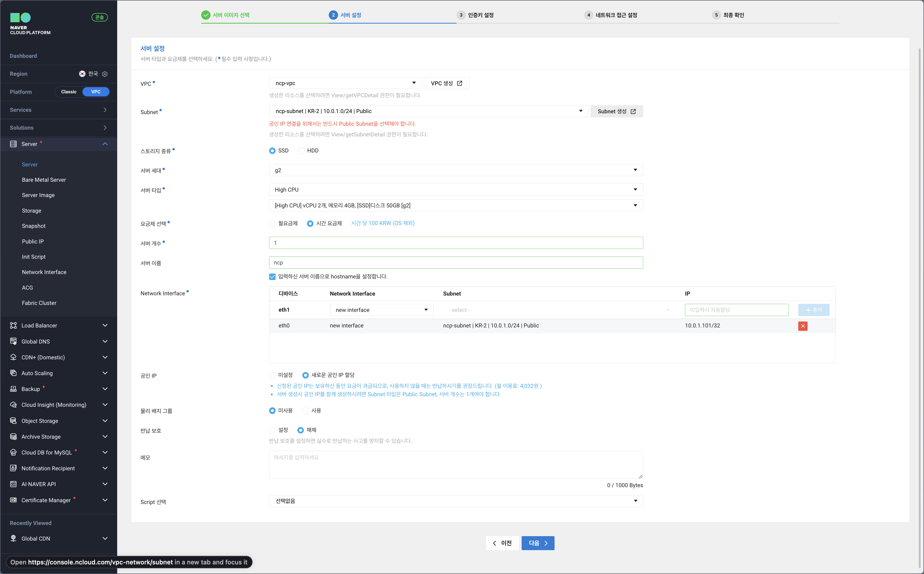924x574 pixels.
Task: Click the Load Balancer sidebar icon
Action: click(13, 325)
